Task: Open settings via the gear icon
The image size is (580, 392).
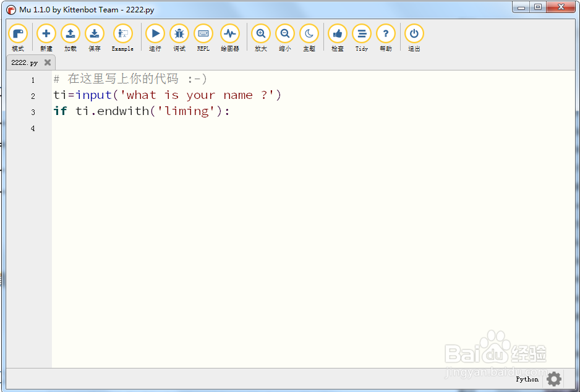Action: (x=553, y=379)
